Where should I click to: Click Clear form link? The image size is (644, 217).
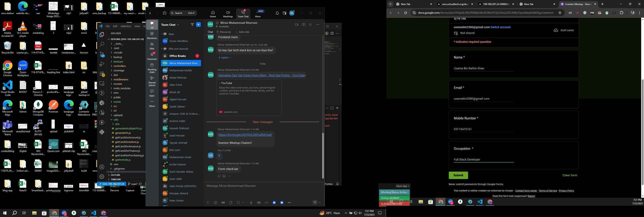pyautogui.click(x=570, y=175)
